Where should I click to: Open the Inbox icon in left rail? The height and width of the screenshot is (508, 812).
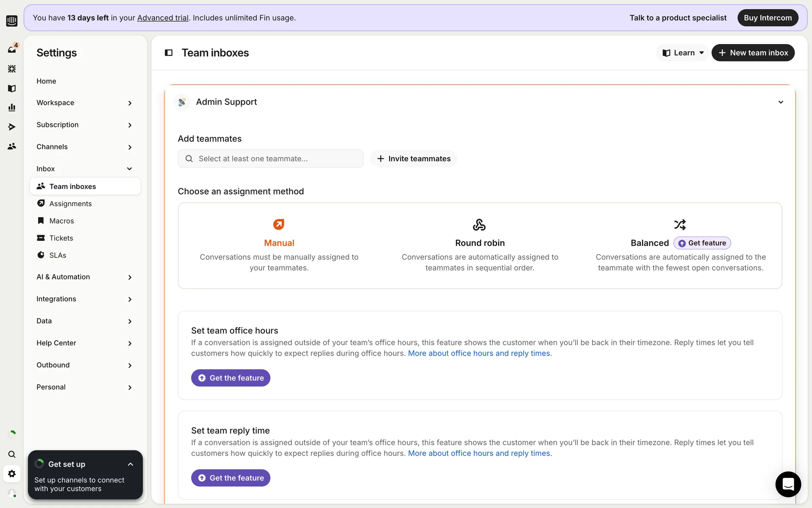(12, 50)
